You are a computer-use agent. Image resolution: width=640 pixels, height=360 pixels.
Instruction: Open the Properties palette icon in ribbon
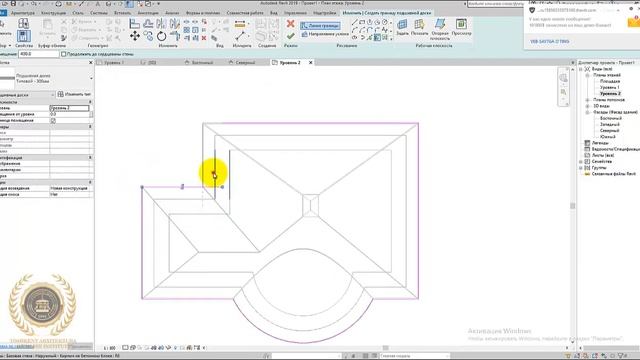[x=23, y=36]
